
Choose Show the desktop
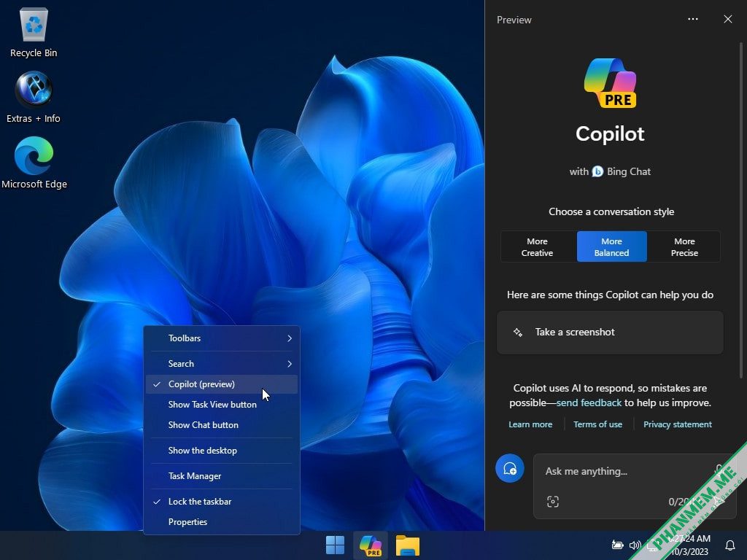point(222,451)
